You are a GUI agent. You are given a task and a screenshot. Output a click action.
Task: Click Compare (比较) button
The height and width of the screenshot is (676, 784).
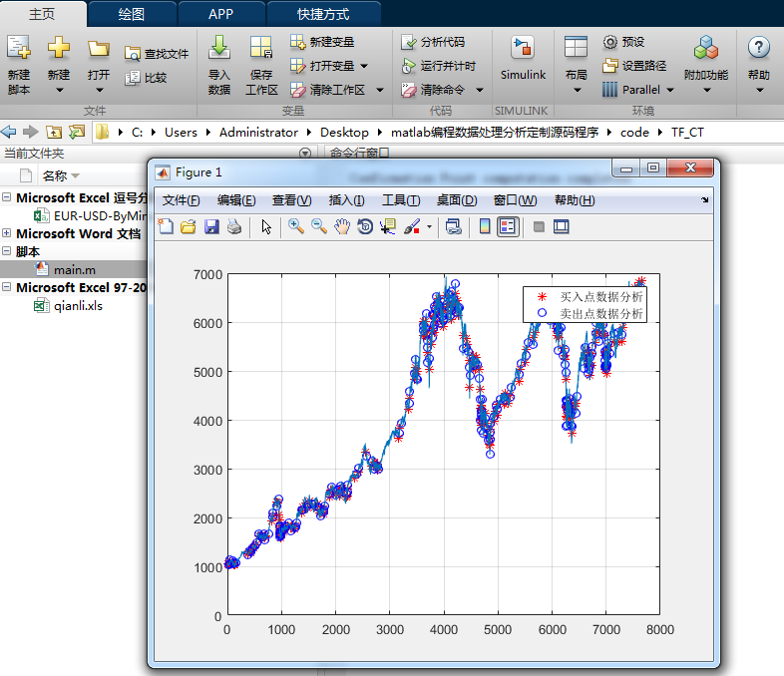pos(146,78)
